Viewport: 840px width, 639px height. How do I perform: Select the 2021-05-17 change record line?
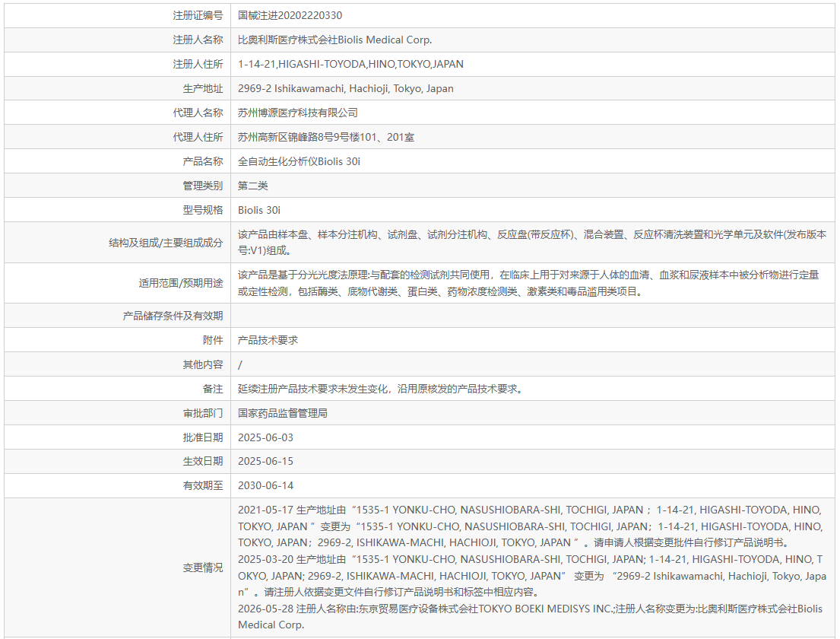click(531, 526)
